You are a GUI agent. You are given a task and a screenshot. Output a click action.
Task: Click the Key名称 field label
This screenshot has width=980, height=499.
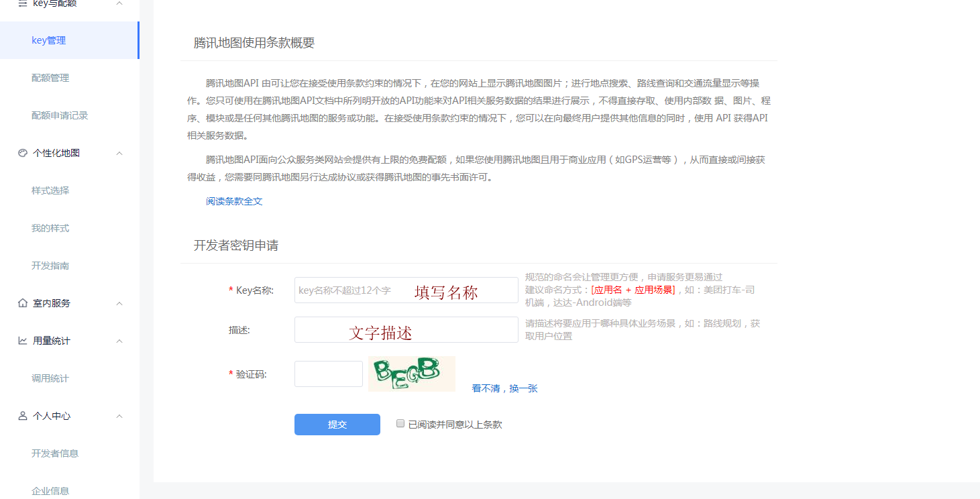click(x=255, y=290)
